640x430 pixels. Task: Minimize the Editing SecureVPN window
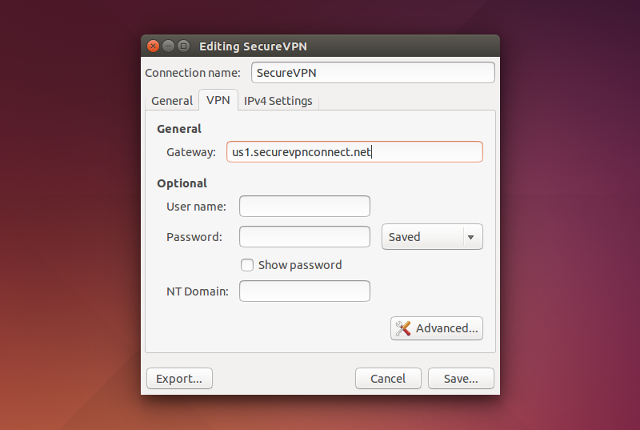point(168,46)
